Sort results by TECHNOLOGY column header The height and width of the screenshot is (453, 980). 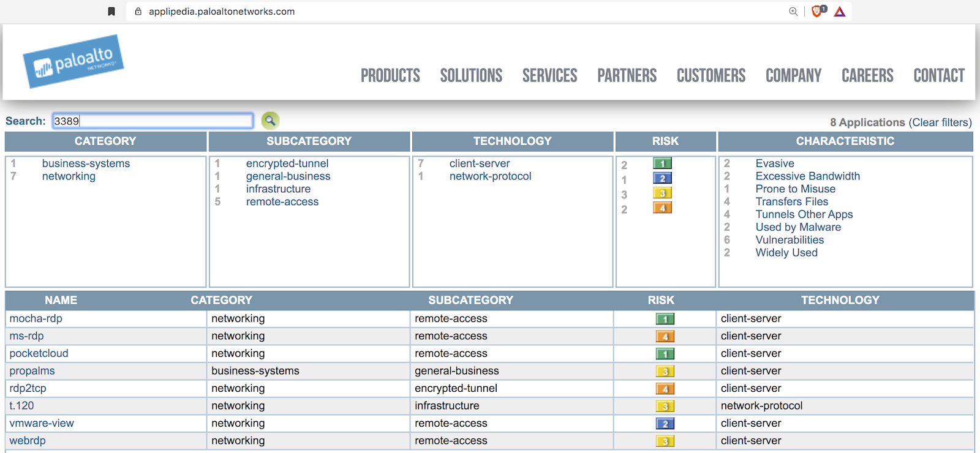point(840,301)
